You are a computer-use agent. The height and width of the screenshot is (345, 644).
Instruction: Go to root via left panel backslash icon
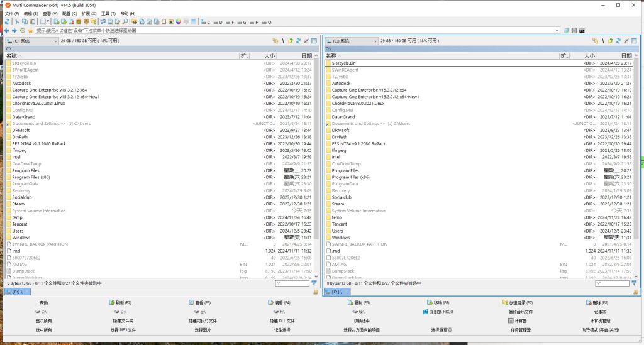coord(283,41)
